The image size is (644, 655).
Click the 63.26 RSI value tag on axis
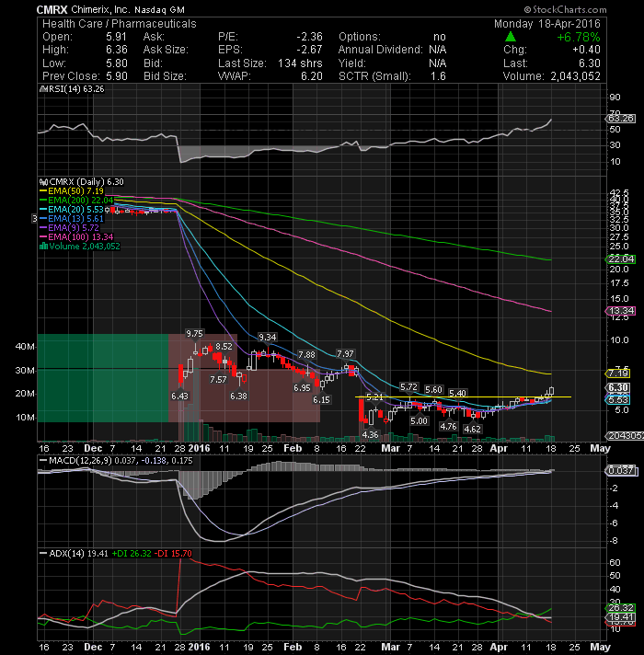click(621, 119)
